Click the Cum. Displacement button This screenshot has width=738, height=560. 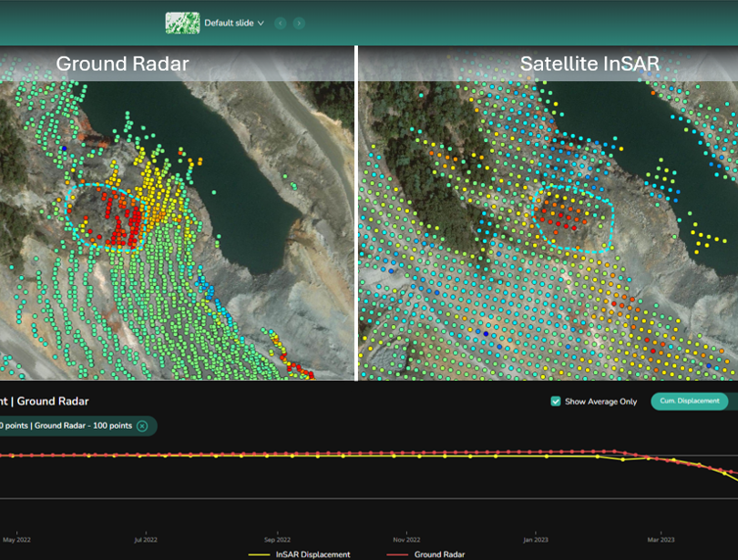(x=690, y=401)
